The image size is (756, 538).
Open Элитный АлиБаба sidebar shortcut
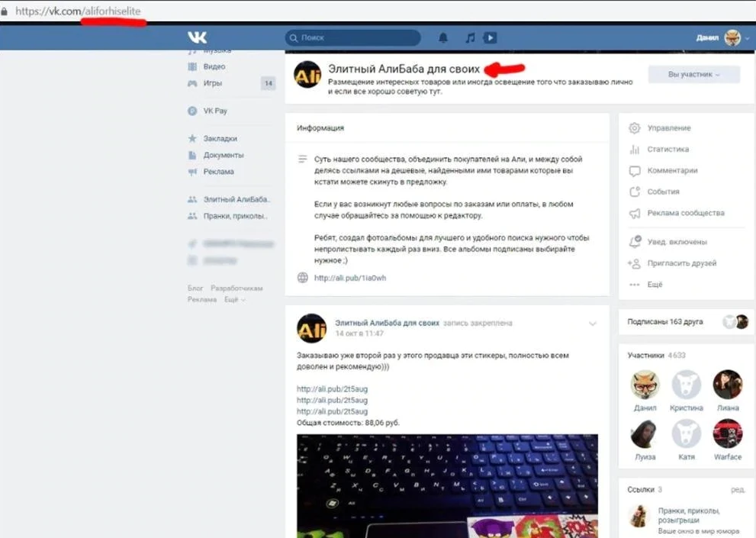(236, 199)
